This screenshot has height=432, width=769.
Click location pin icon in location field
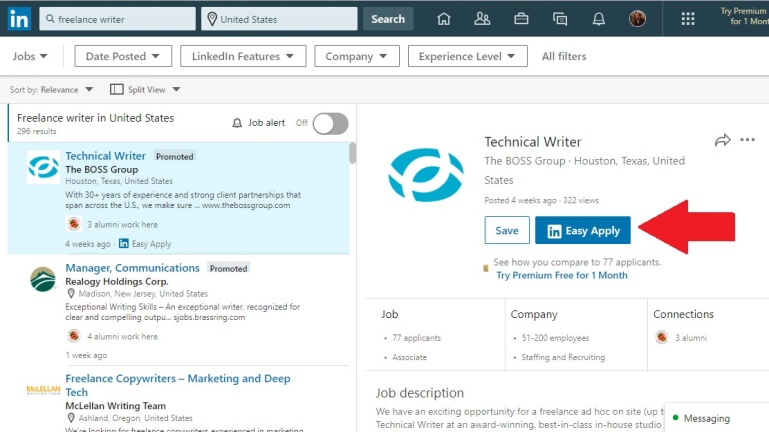[212, 19]
